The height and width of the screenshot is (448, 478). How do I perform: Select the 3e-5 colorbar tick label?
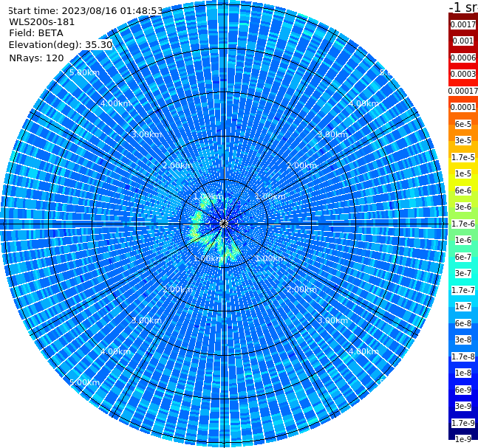[463, 140]
